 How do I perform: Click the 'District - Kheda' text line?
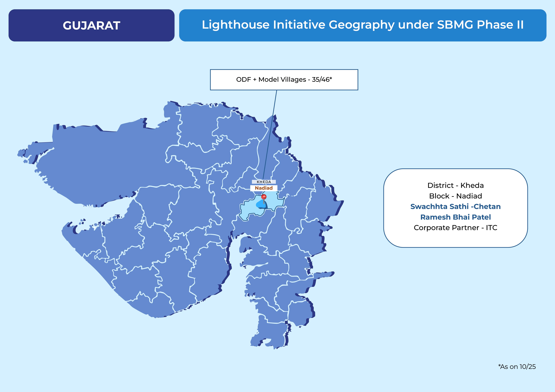[x=455, y=185]
